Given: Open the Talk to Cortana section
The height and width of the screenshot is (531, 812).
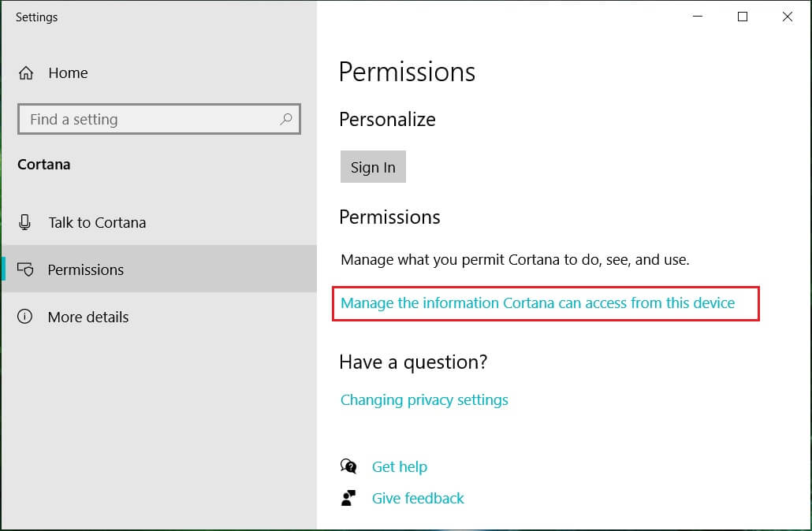Looking at the screenshot, I should click(x=97, y=222).
